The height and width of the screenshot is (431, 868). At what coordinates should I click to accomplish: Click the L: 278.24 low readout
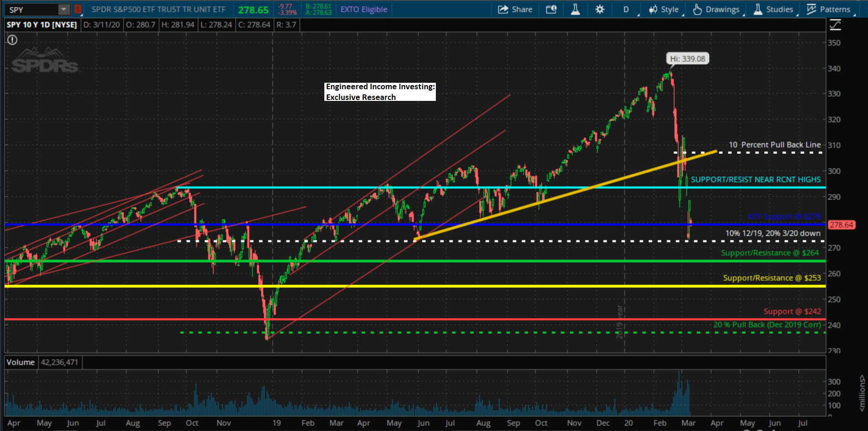[216, 25]
